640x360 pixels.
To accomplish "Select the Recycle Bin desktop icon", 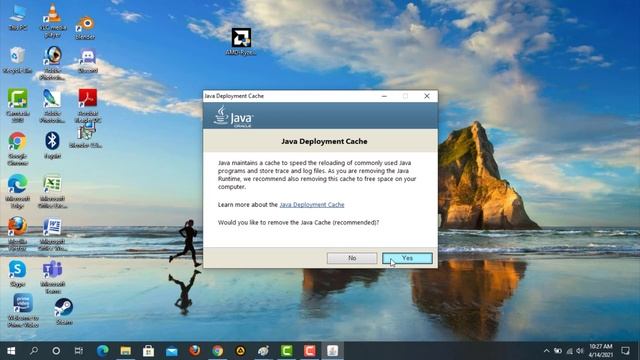I will pos(18,60).
